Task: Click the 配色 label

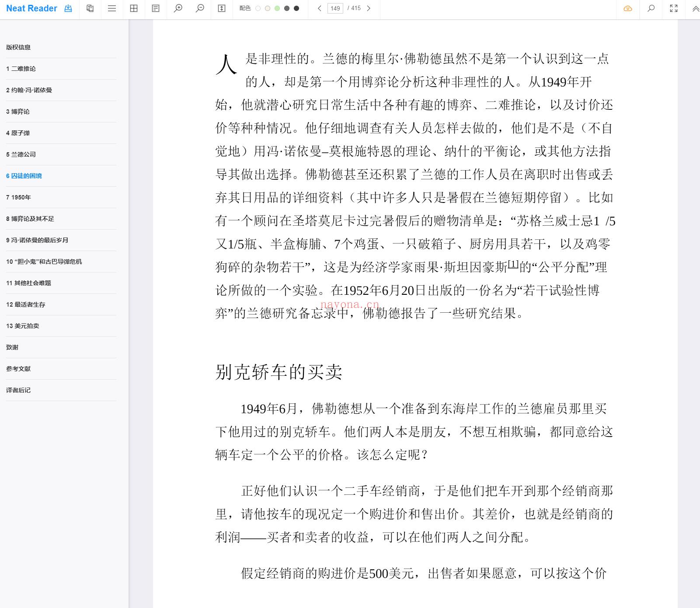Action: pos(245,8)
